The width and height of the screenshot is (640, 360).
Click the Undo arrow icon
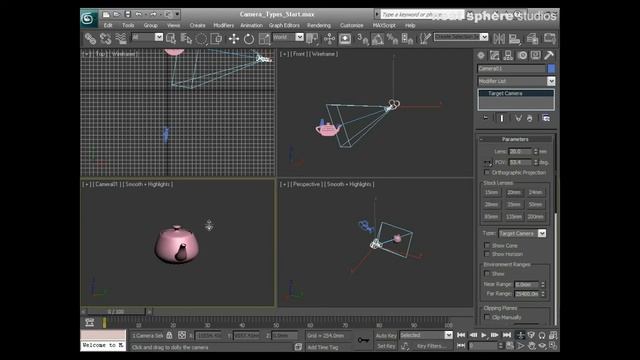click(139, 14)
